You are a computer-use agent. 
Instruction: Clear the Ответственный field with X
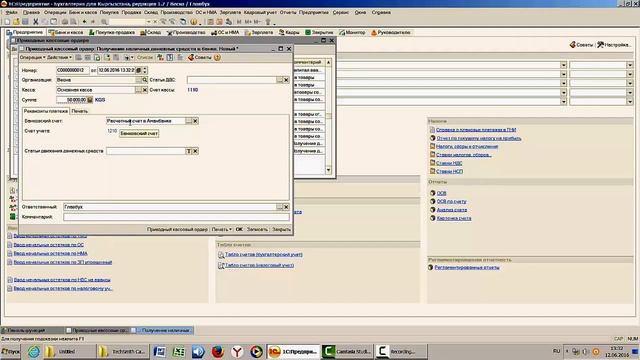(x=286, y=207)
